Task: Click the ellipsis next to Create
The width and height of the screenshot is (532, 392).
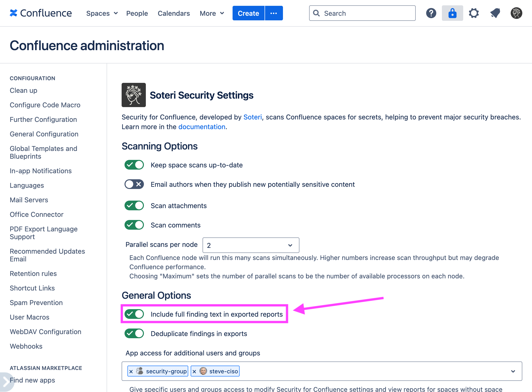Action: coord(274,13)
